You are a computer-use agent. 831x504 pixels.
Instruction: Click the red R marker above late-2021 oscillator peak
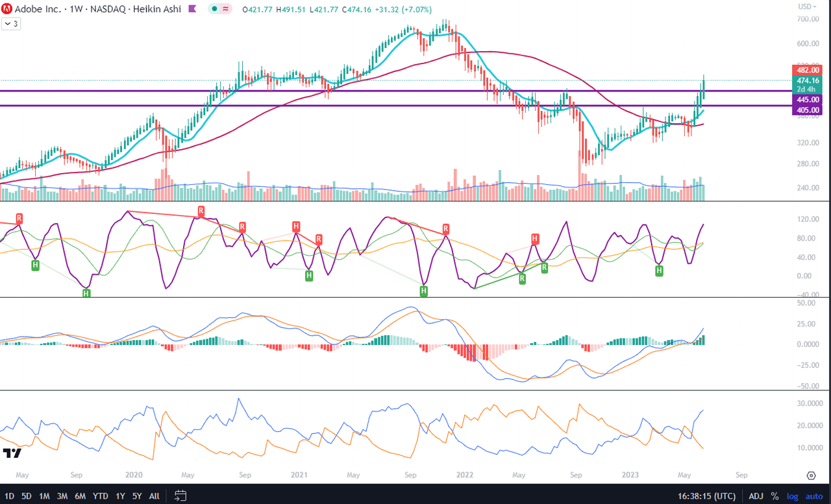(x=446, y=228)
